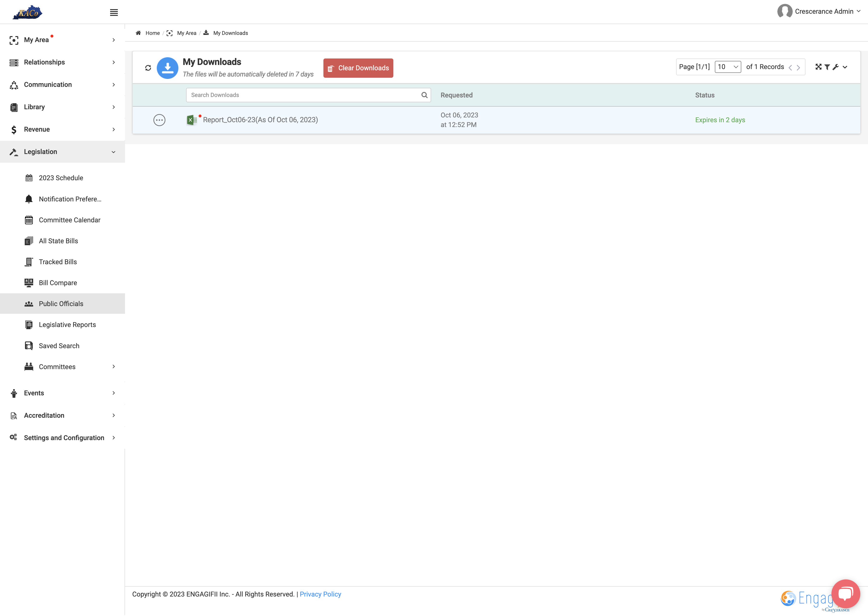Open Notification Preferences in the sidebar
Screen dimensions: 868x616
point(63,199)
